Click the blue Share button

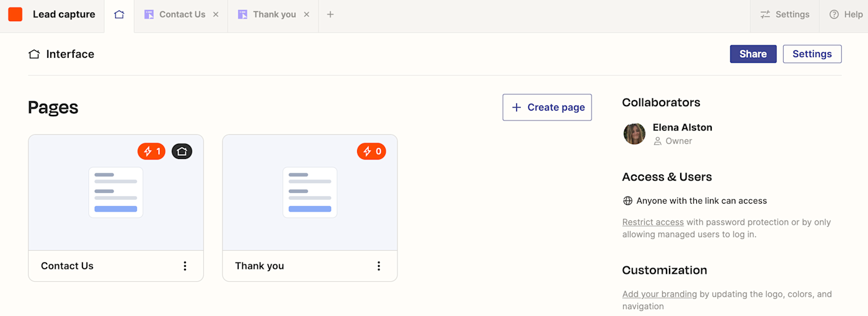[x=753, y=54]
